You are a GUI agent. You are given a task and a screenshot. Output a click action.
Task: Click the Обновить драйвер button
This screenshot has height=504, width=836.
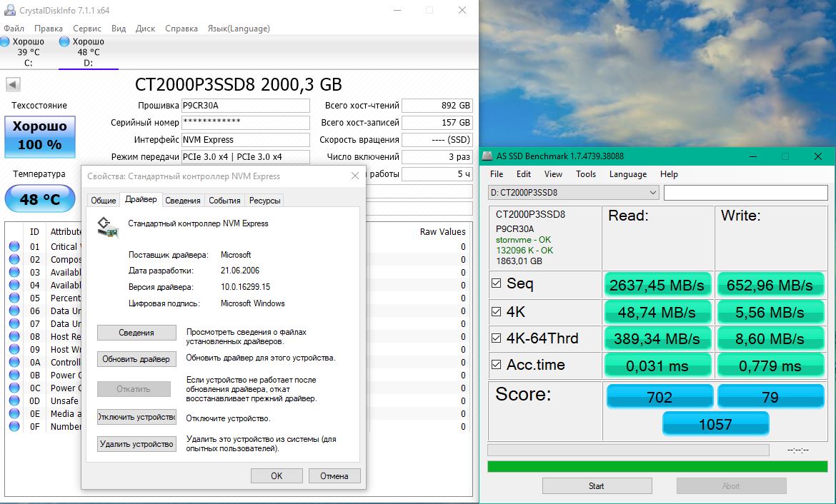click(136, 359)
